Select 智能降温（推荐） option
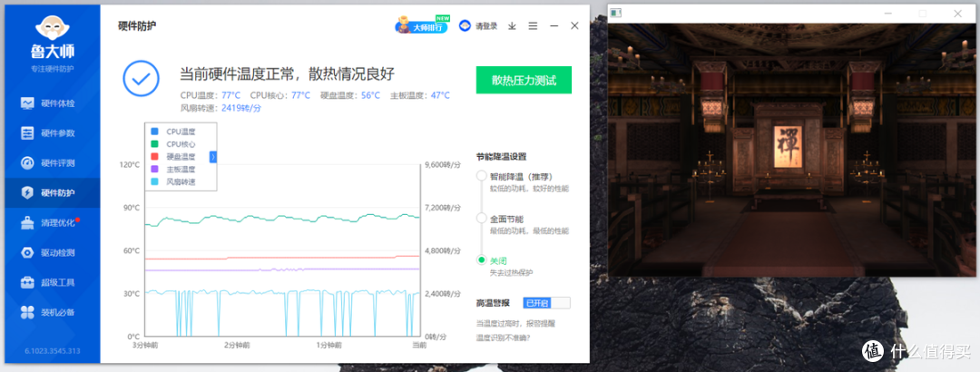The image size is (980, 372). pyautogui.click(x=481, y=176)
